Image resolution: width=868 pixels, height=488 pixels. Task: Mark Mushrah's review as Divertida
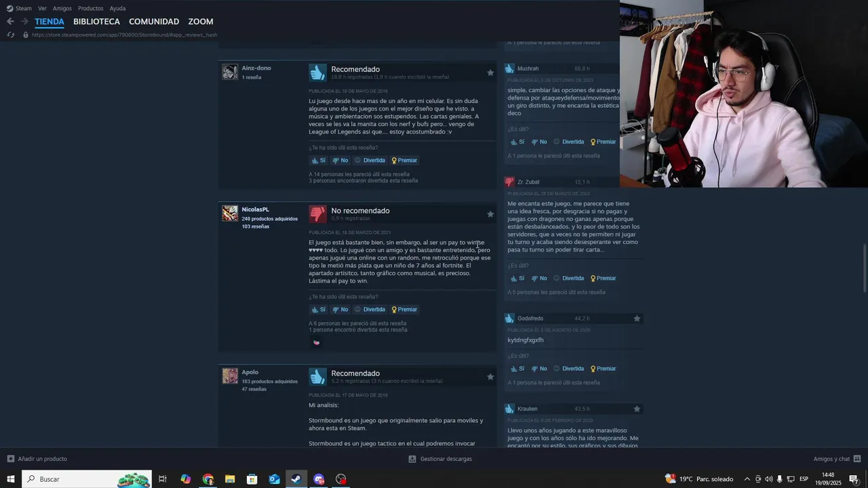(568, 142)
